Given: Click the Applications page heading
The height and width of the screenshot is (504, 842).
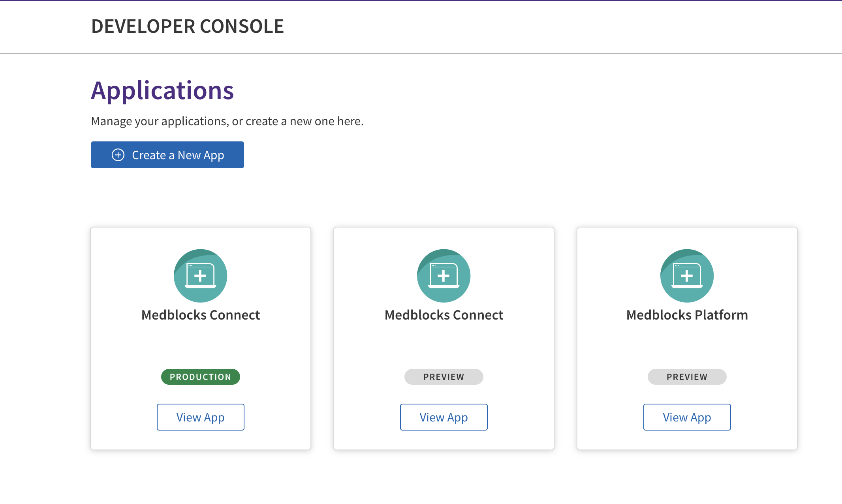Looking at the screenshot, I should click(162, 90).
